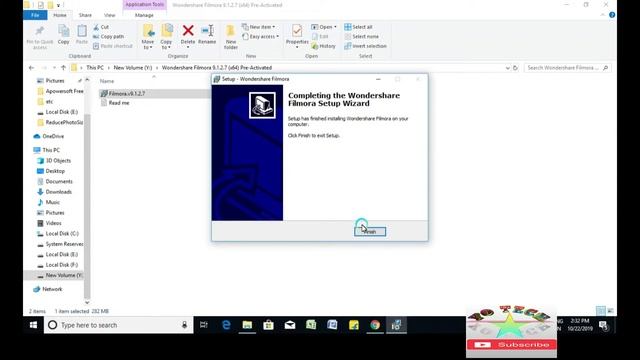Click the red Delete icon

188,31
